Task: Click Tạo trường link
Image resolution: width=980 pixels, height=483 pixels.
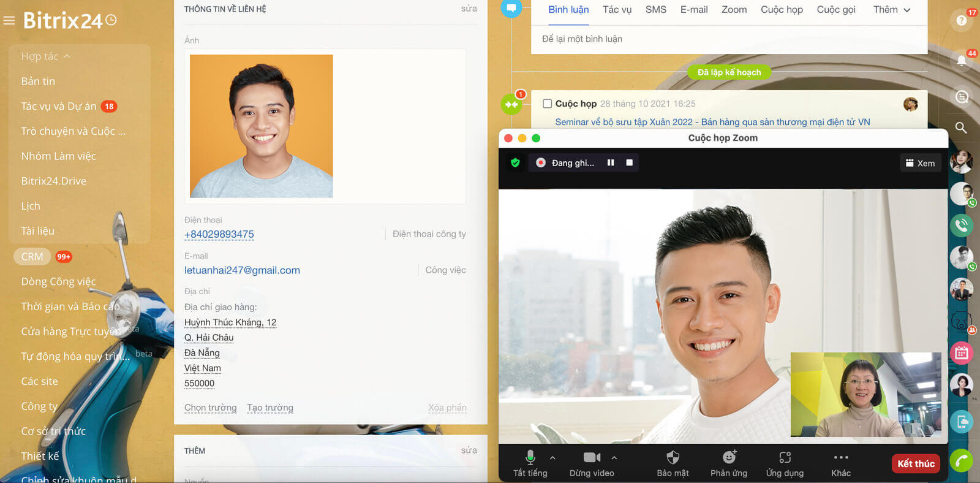Action: pyautogui.click(x=270, y=408)
